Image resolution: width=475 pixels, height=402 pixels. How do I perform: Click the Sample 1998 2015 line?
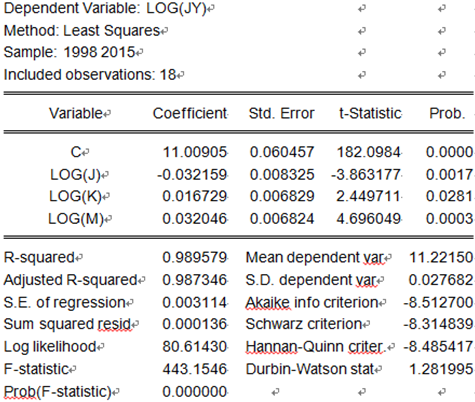tap(69, 52)
